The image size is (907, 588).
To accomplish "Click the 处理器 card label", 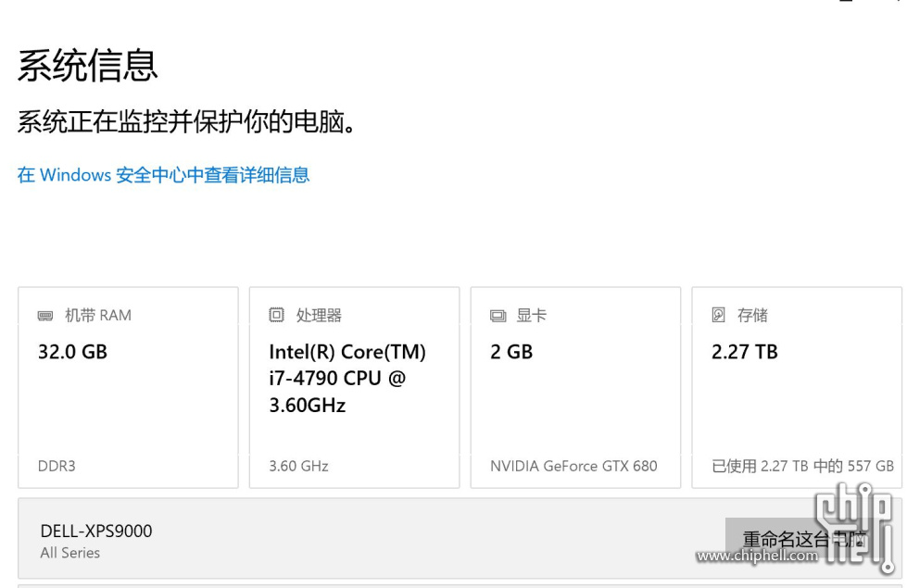I will [x=319, y=316].
